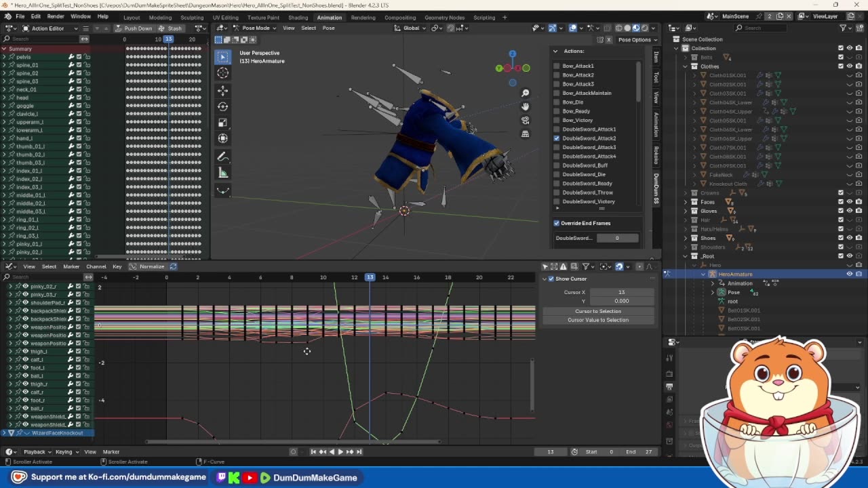
Task: Open the File menu
Action: (20, 16)
